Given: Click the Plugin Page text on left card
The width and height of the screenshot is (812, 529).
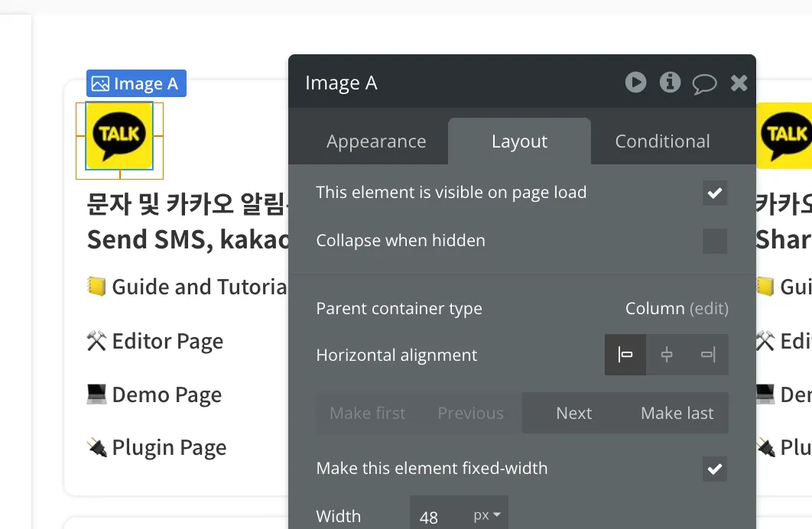Looking at the screenshot, I should click(x=169, y=448).
